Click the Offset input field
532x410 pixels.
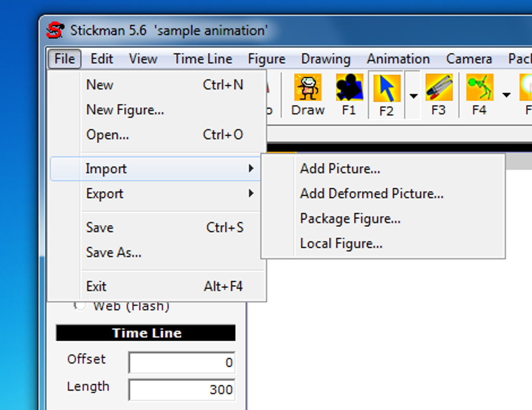tap(182, 363)
